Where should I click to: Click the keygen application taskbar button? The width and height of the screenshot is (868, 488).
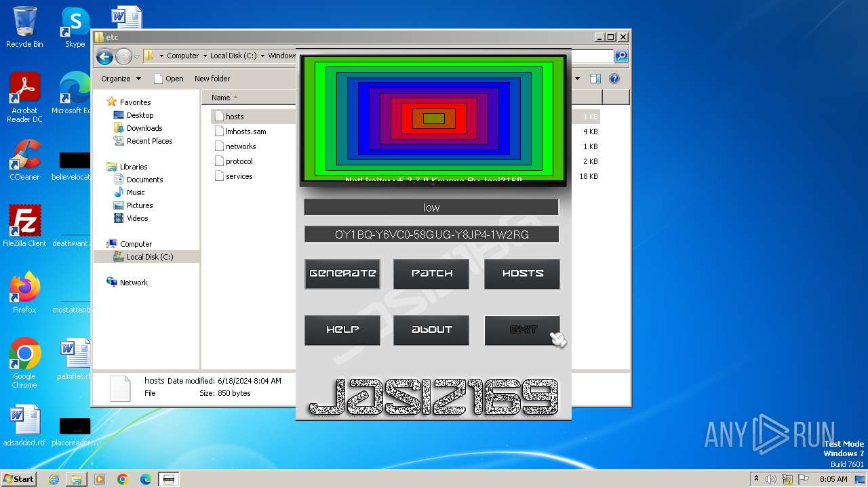[169, 479]
